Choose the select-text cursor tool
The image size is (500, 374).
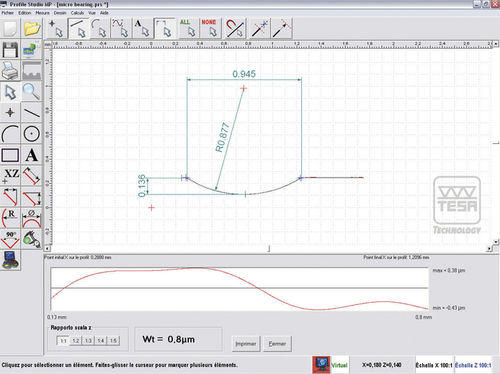click(143, 28)
